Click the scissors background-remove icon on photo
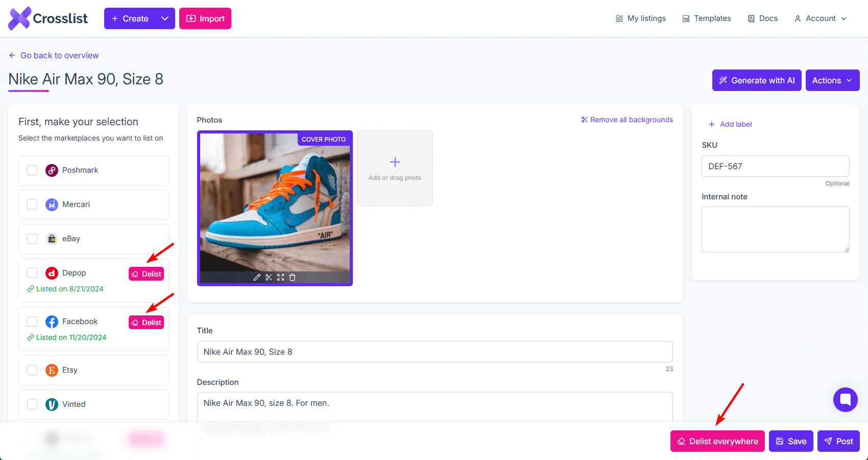This screenshot has height=460, width=868. click(x=269, y=278)
